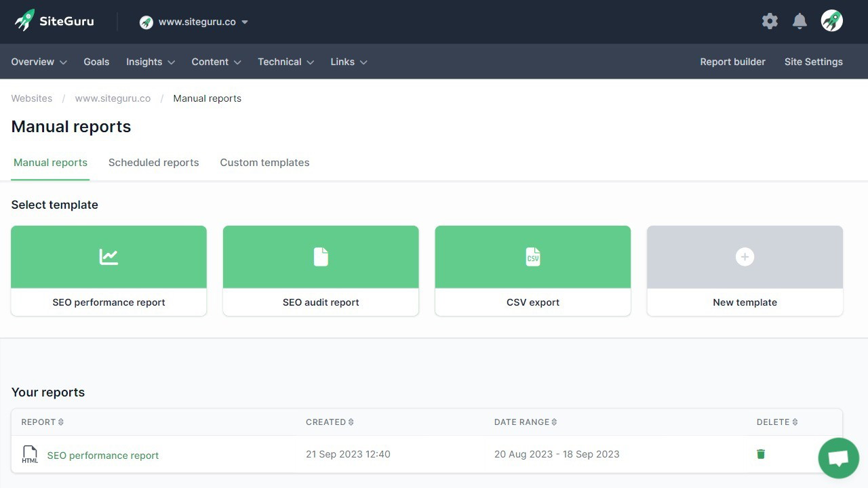
Task: Sort reports by the CREATED column
Action: pos(330,422)
